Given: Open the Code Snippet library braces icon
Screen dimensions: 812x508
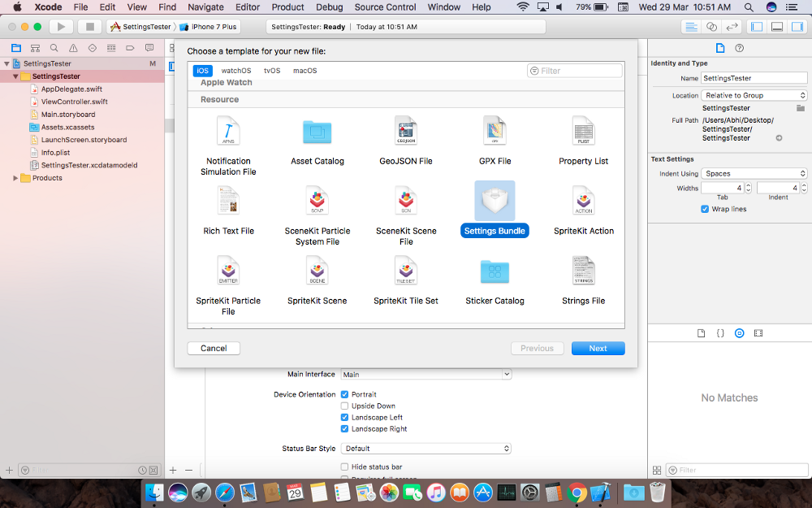Looking at the screenshot, I should click(720, 333).
